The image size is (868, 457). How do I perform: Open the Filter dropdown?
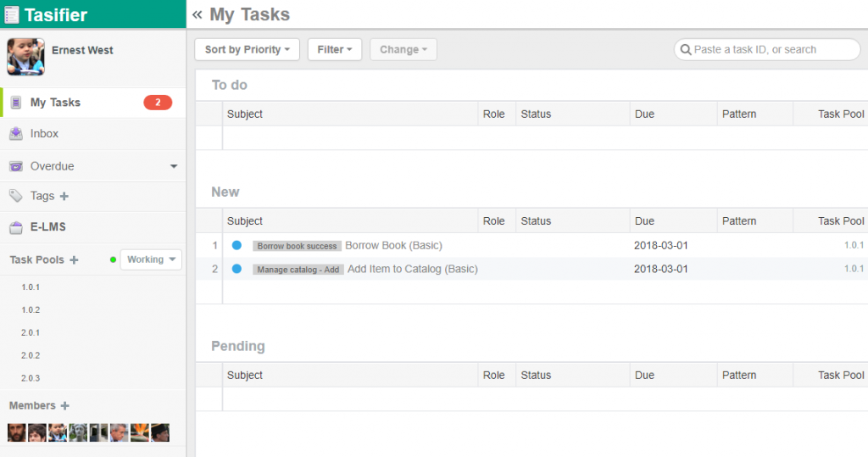pyautogui.click(x=334, y=50)
